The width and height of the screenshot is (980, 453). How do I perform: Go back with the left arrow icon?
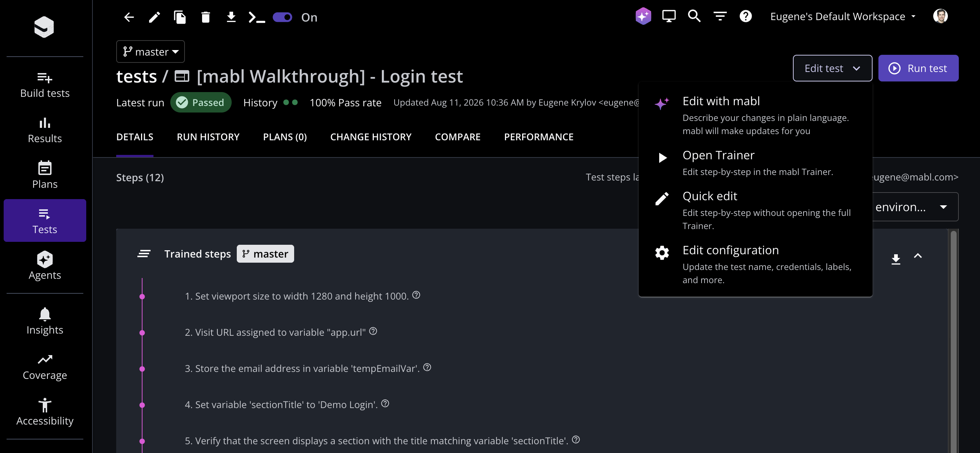pos(129,17)
